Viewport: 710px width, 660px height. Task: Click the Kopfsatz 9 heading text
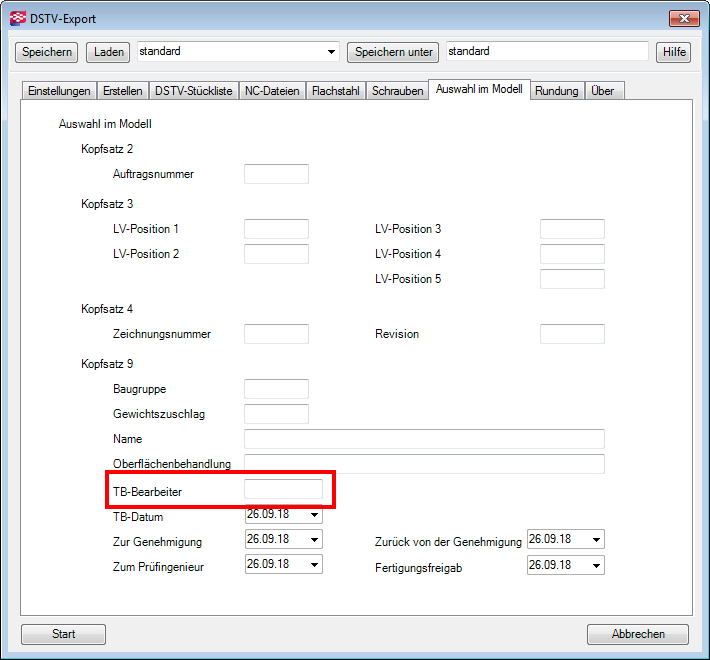click(x=107, y=364)
